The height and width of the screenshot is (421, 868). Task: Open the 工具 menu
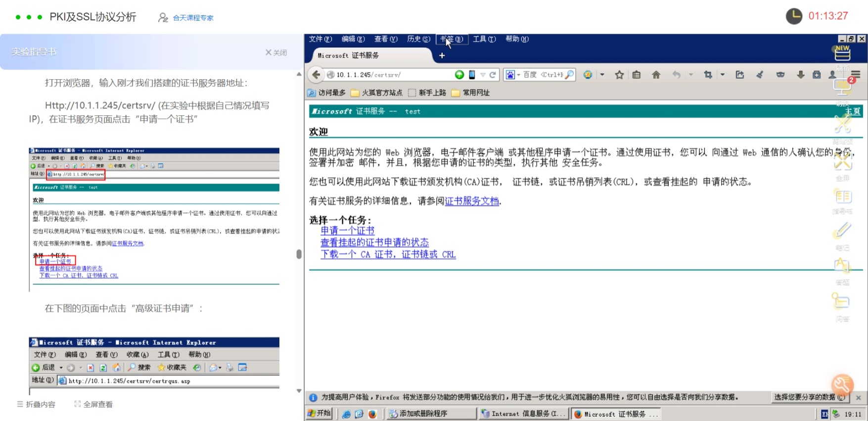tap(484, 39)
